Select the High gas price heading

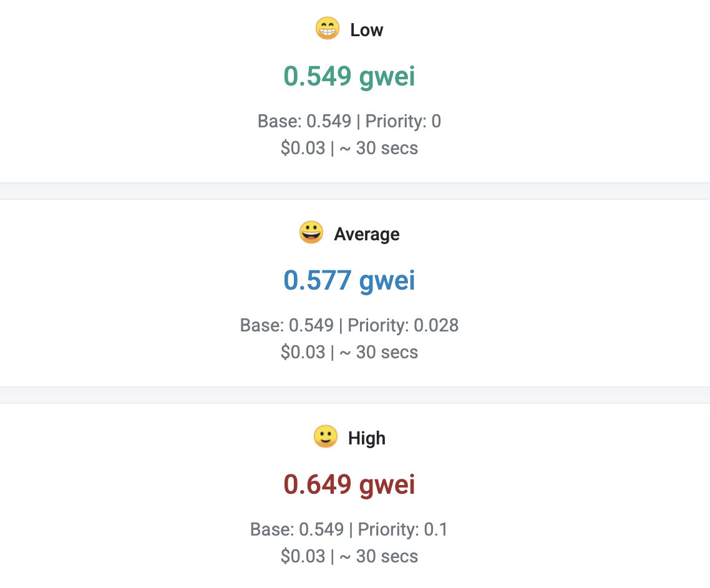click(x=366, y=438)
